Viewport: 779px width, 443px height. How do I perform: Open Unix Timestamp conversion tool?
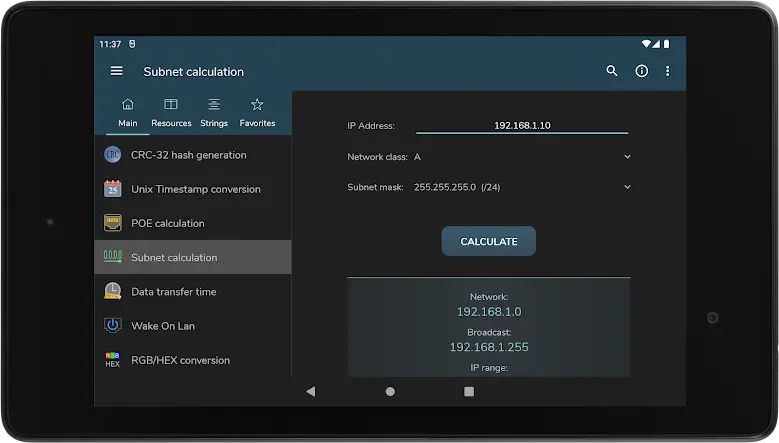(x=193, y=189)
